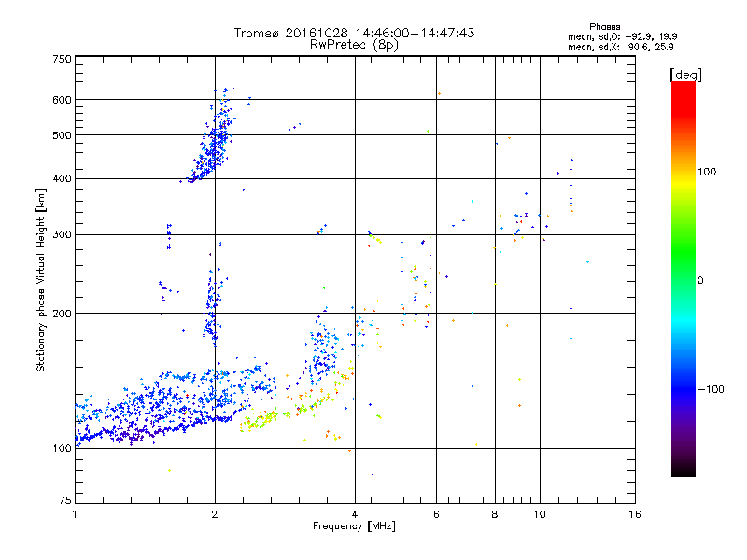Click the x-axis tick label '10'
This screenshot has height=560, width=747.
click(x=540, y=514)
